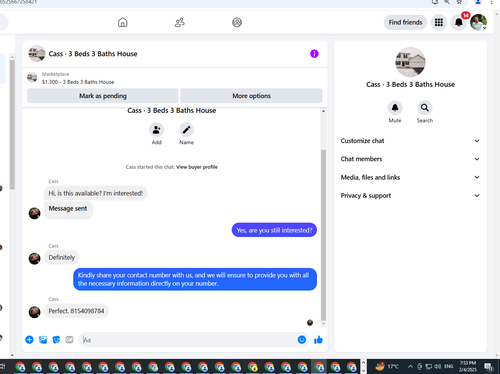Viewport: 500px width, 374px height.
Task: Click 'Perfect. 8154098784' message
Action: (x=76, y=311)
